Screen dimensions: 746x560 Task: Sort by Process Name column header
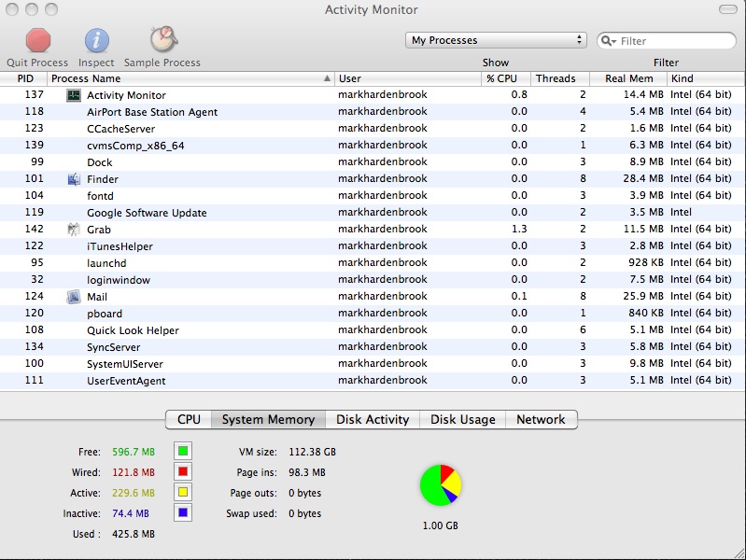tap(190, 79)
